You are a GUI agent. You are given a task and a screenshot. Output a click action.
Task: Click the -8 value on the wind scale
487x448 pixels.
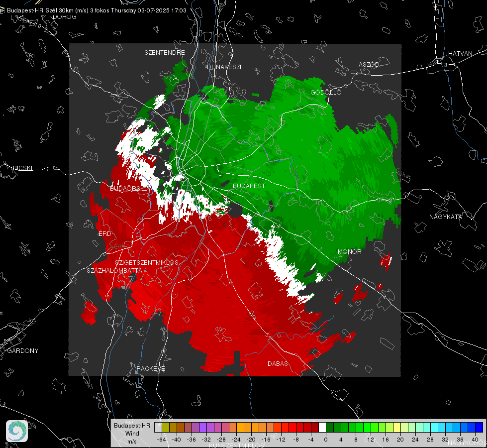[x=295, y=440]
